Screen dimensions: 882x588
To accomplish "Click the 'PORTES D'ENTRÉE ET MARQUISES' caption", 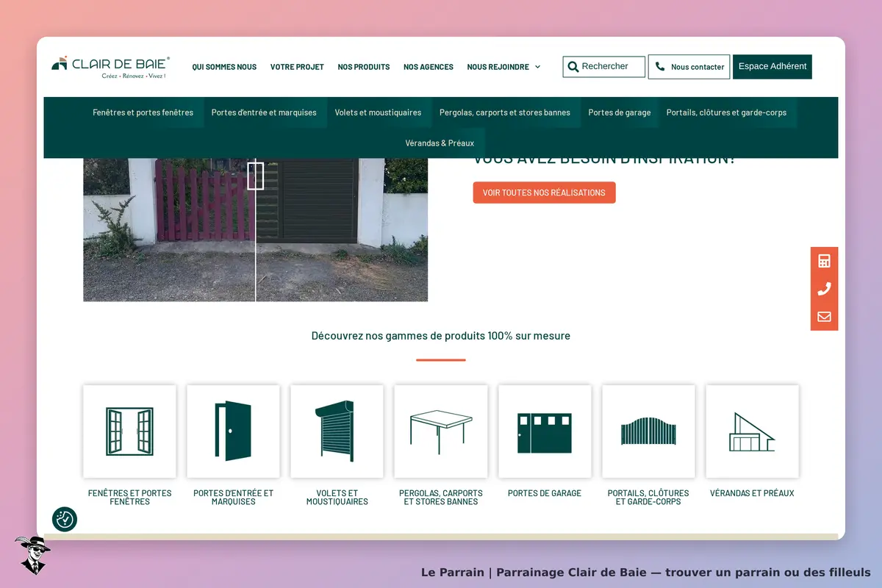I will click(233, 498).
